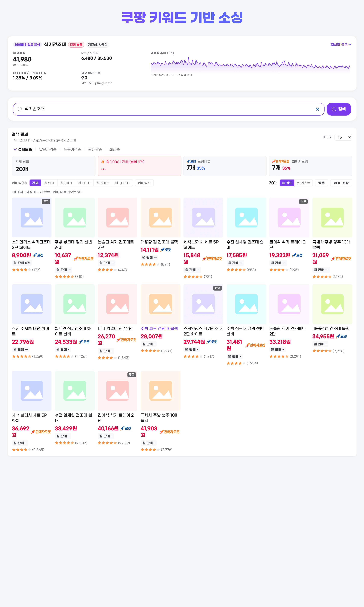Click 로켓 badge next to 14,111원 price

166,250
